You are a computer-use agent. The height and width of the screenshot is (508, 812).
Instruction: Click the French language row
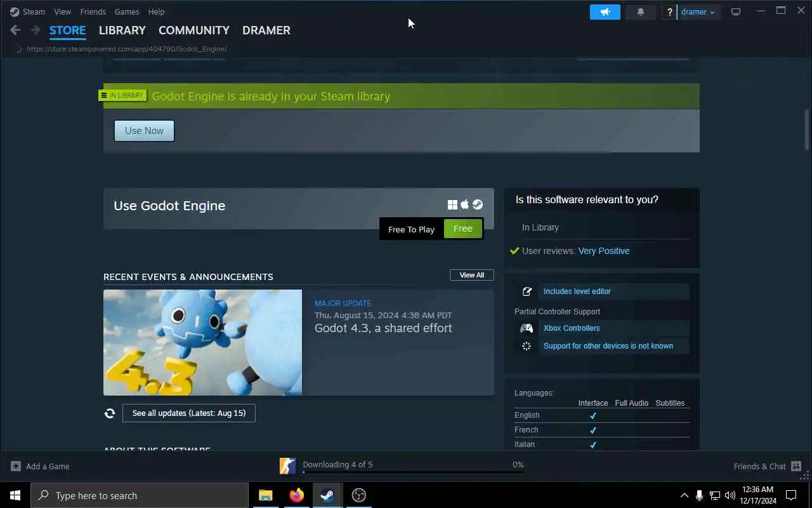[x=602, y=430]
